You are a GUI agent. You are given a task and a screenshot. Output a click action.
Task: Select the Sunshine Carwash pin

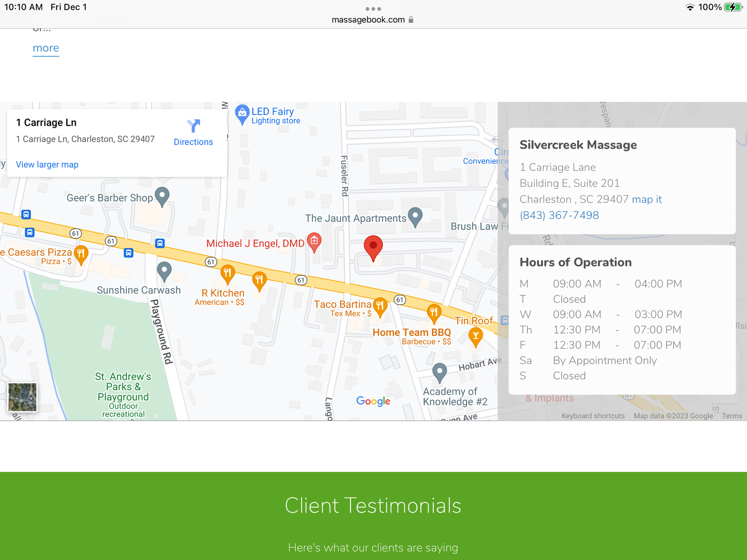[164, 272]
